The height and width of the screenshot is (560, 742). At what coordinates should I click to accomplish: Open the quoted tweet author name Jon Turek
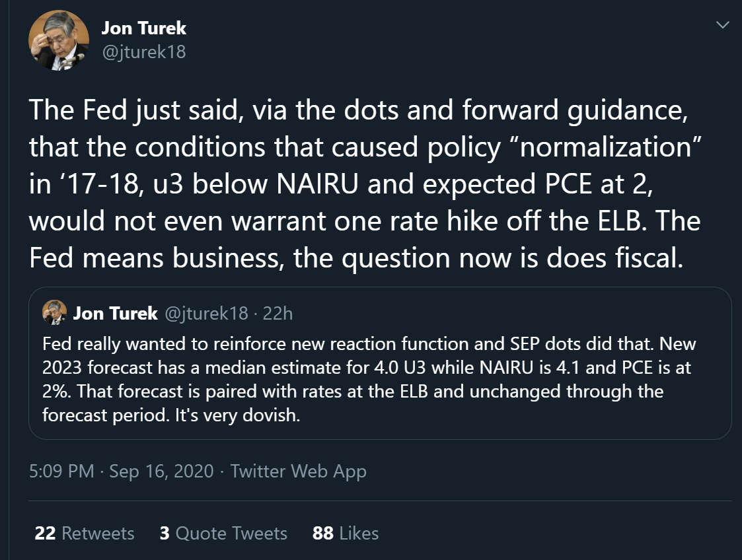[x=115, y=313]
